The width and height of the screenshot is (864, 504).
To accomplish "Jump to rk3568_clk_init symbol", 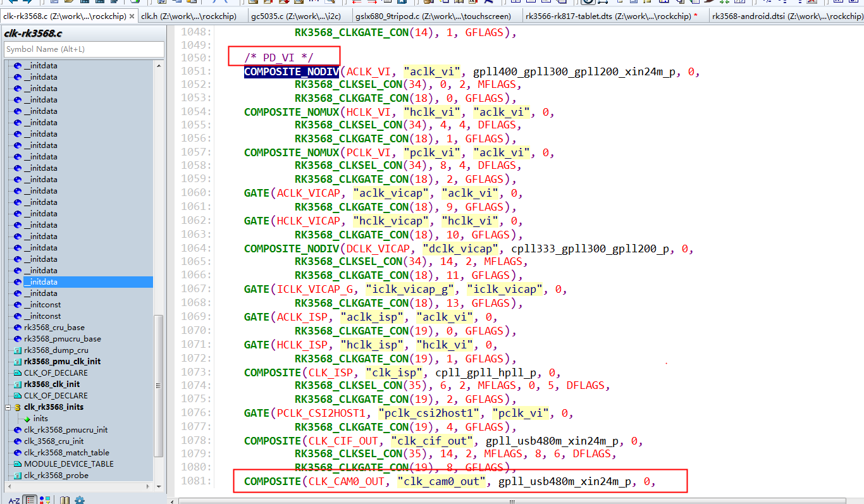I will [x=52, y=384].
